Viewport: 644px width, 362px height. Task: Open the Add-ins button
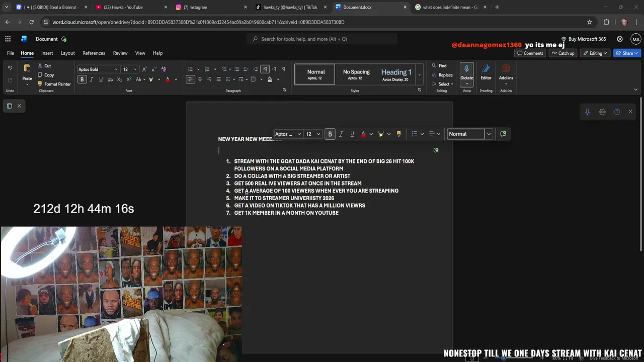506,72
